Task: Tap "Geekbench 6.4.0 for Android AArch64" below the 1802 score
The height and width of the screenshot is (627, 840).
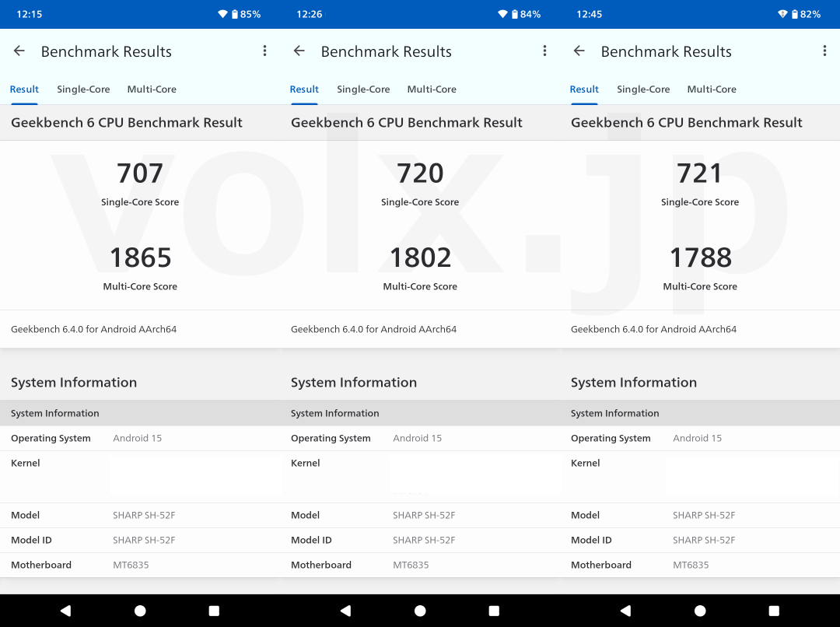Action: pos(373,329)
